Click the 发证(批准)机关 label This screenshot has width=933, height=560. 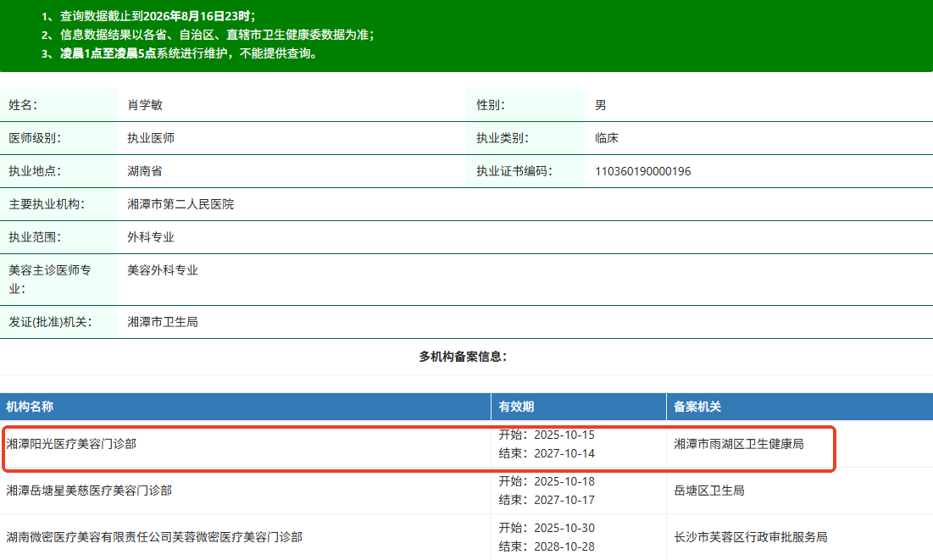pyautogui.click(x=50, y=322)
